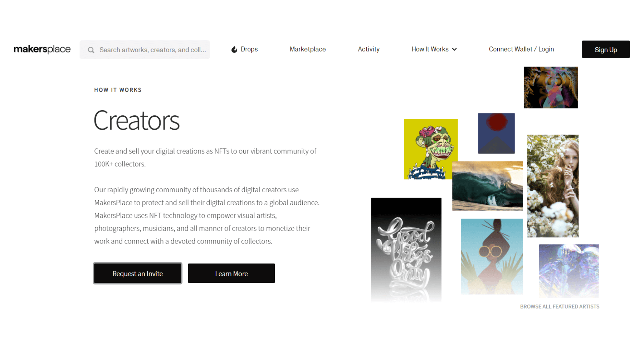Click the Sign Up button
The image size is (644, 358).
pos(606,49)
